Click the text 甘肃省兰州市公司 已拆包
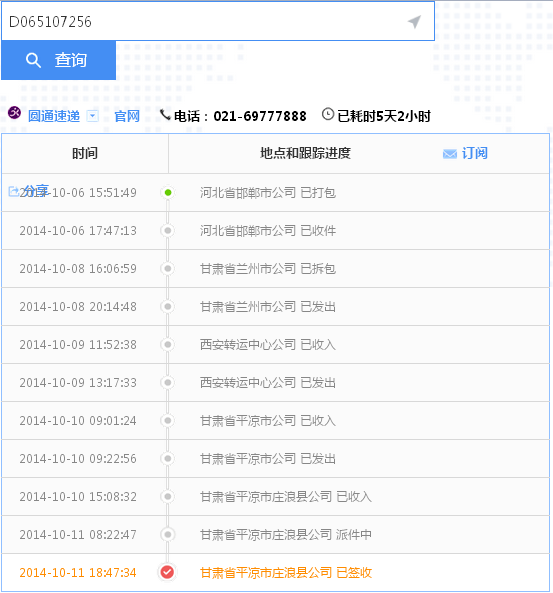 [268, 269]
